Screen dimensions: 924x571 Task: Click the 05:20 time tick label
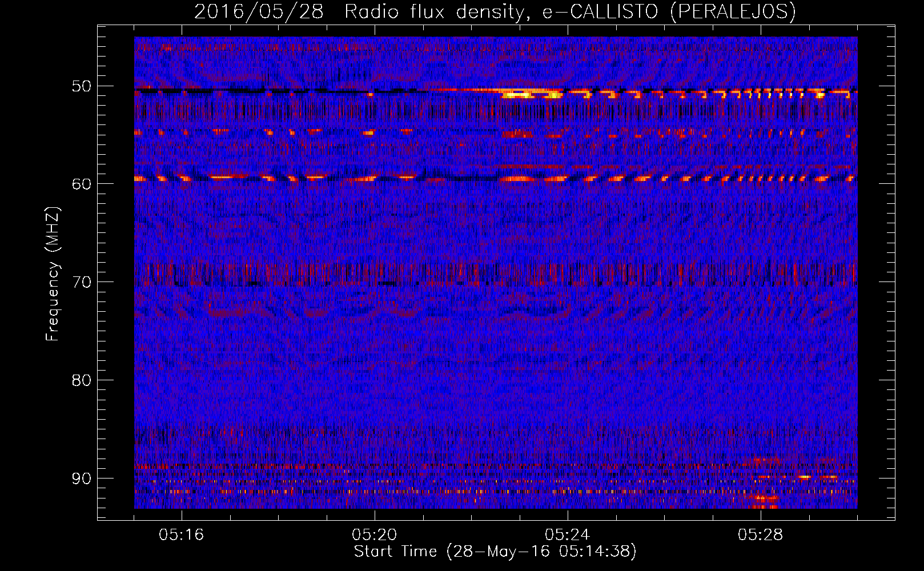375,534
